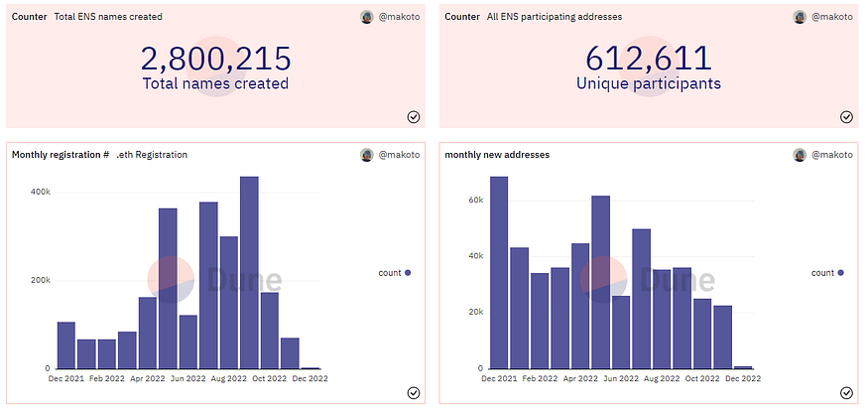Toggle count legend in monthly new addresses chart
Viewport: 868px width, 408px height.
[827, 272]
